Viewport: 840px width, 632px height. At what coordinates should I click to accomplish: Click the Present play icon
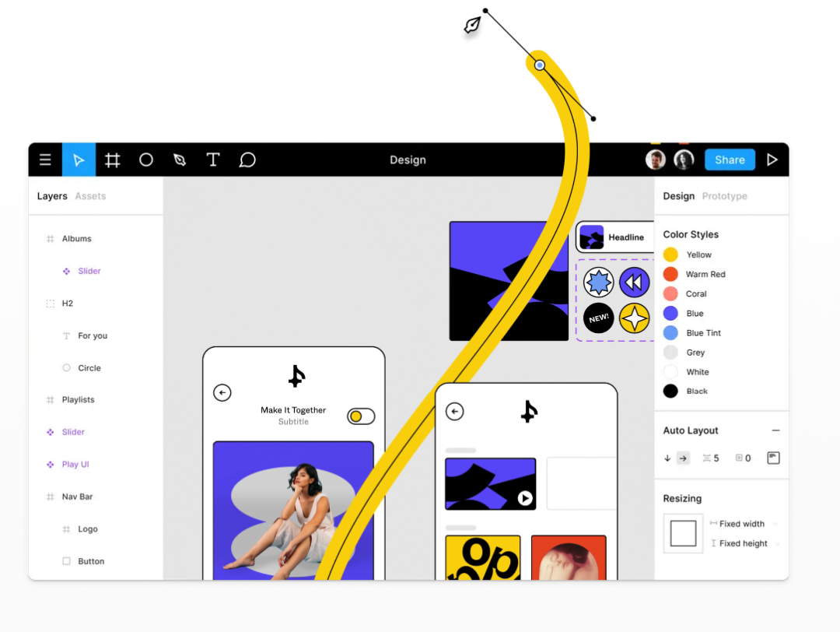pyautogui.click(x=772, y=160)
